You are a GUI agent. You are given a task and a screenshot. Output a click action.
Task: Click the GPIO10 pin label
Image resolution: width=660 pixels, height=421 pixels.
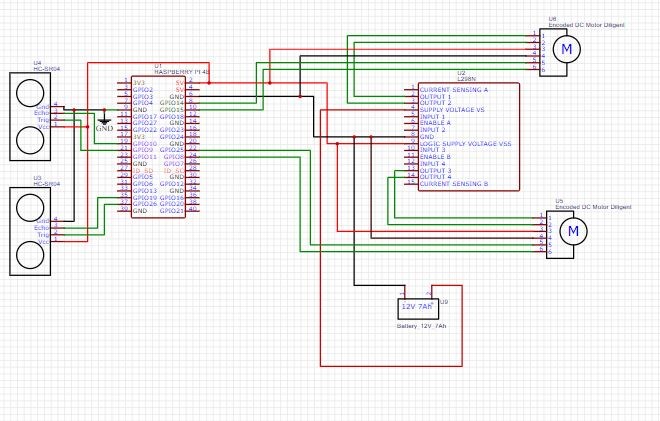[145, 144]
